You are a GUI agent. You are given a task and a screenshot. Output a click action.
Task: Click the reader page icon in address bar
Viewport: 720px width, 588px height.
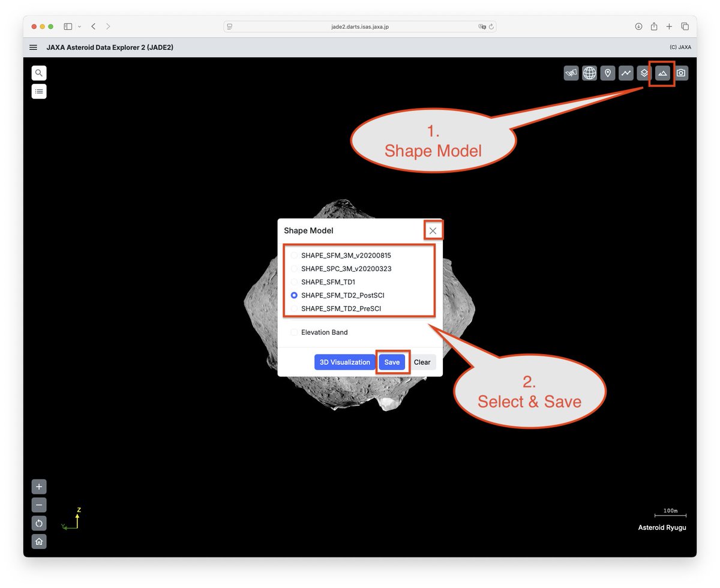(230, 27)
